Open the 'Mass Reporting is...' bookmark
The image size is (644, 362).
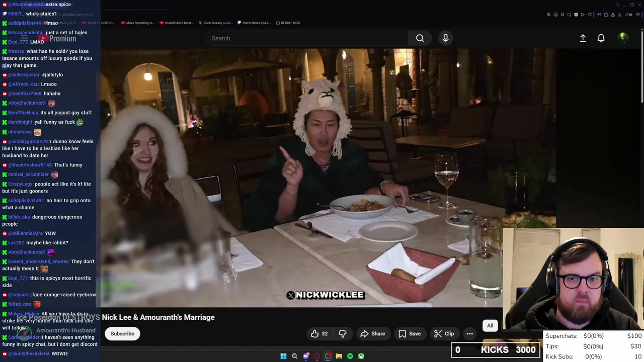click(137, 23)
